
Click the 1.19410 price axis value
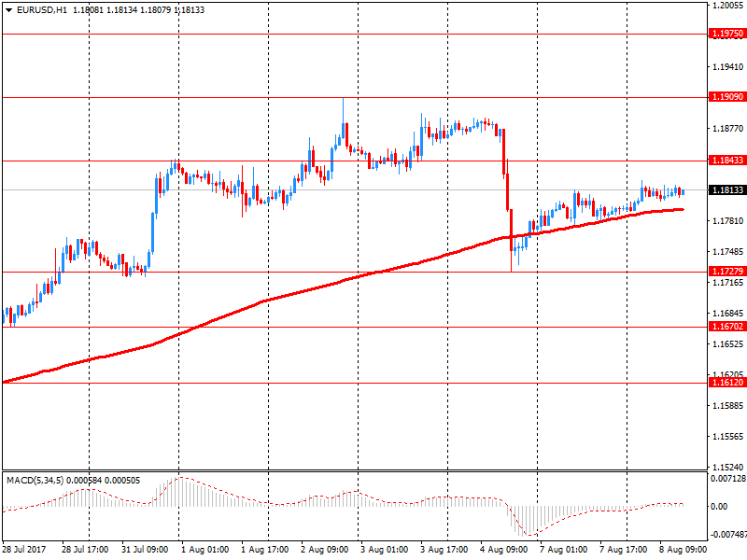coord(728,67)
